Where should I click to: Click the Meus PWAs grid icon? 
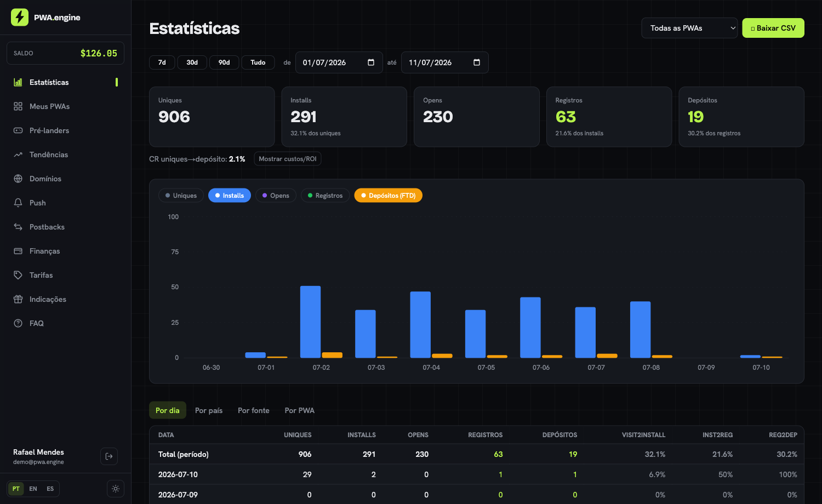[18, 106]
